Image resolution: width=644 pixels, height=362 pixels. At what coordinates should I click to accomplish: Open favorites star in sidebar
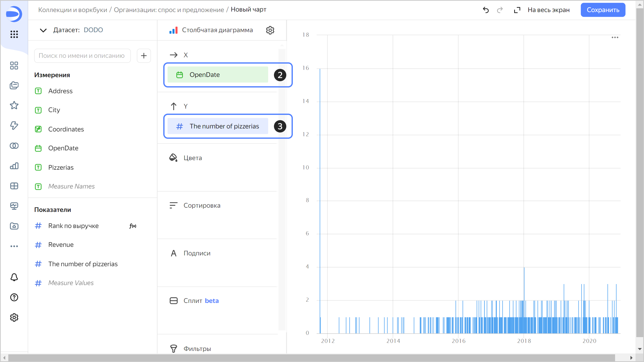(x=14, y=105)
